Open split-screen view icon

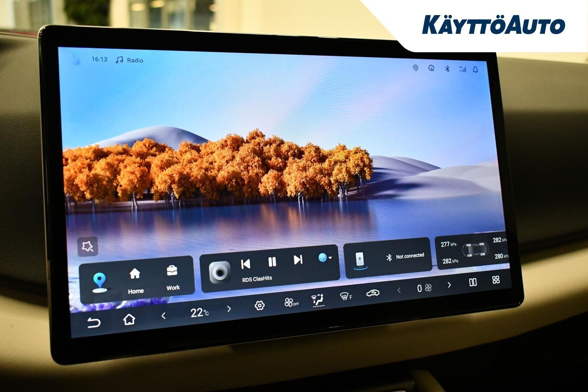[x=473, y=282]
